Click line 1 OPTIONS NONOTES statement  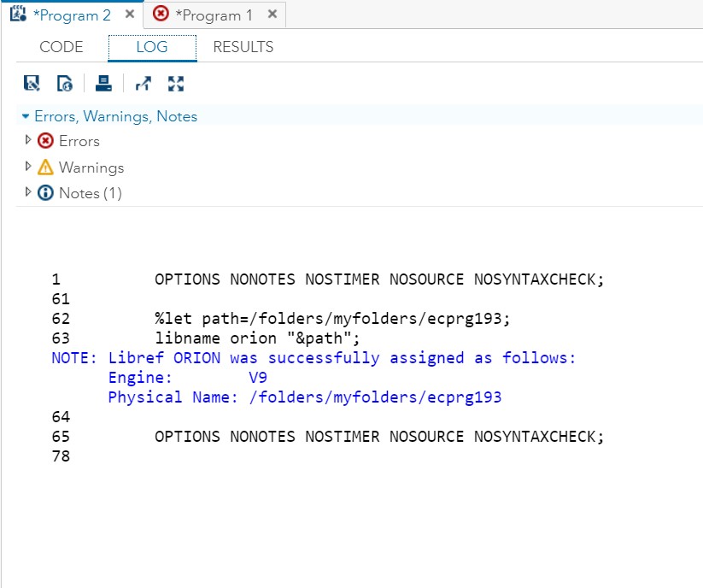tap(379, 279)
